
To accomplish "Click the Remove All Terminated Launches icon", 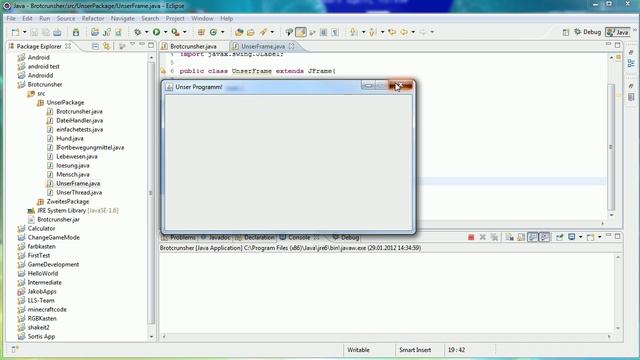I will point(494,237).
